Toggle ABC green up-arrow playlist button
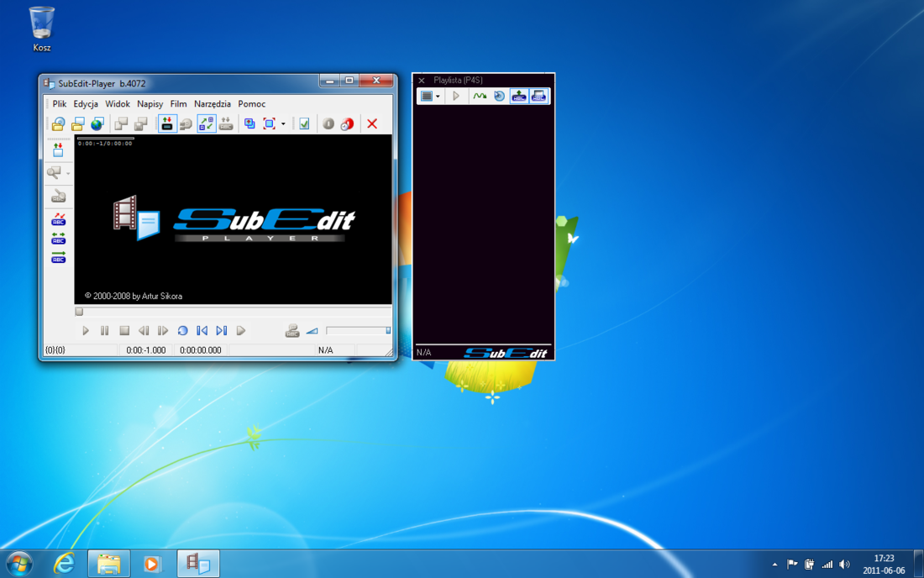 [518, 96]
